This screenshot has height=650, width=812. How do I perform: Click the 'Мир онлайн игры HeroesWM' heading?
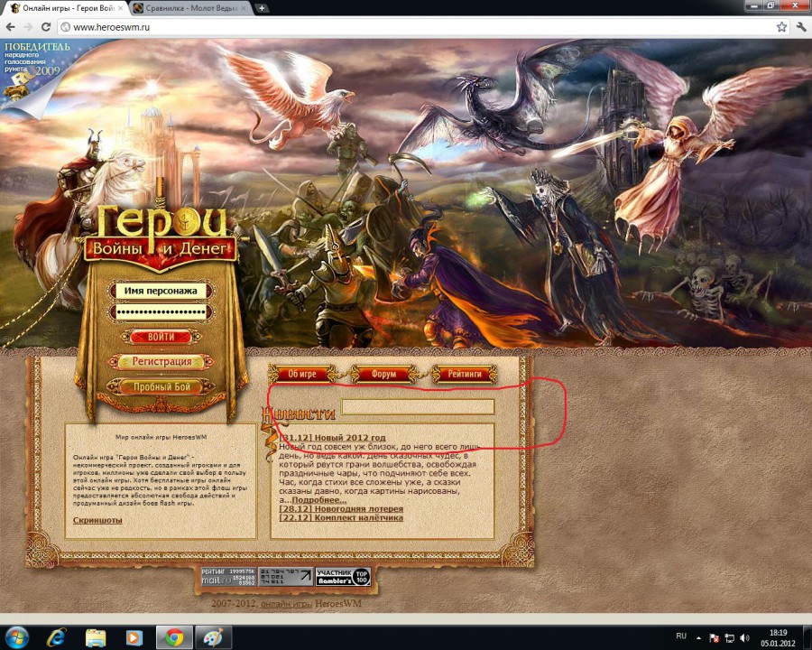[x=161, y=437]
